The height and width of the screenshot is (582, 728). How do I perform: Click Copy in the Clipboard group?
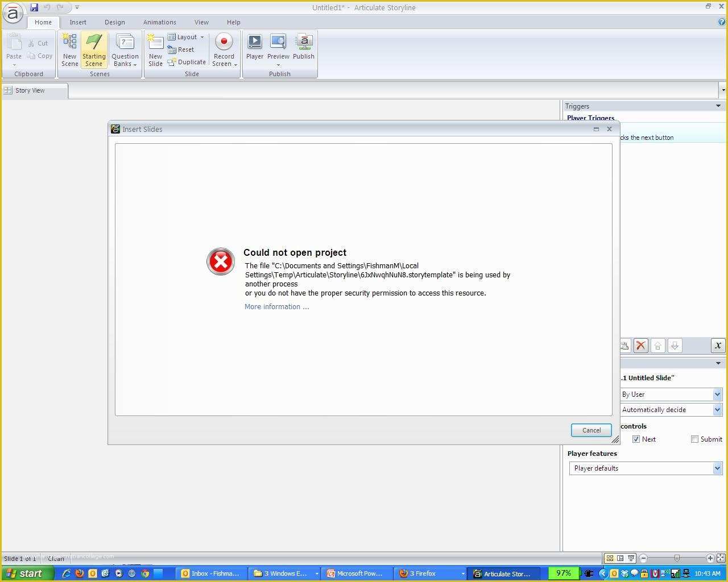tap(40, 56)
